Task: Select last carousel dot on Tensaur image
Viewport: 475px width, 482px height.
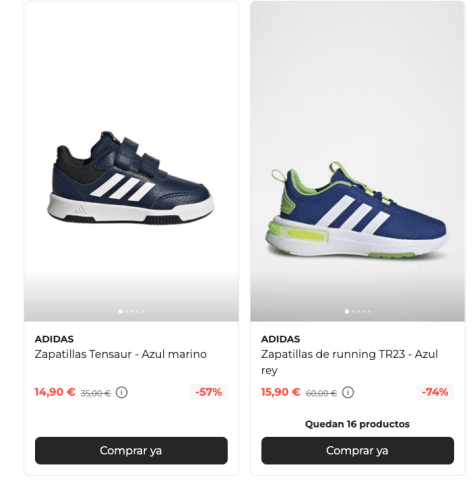Action: click(143, 311)
